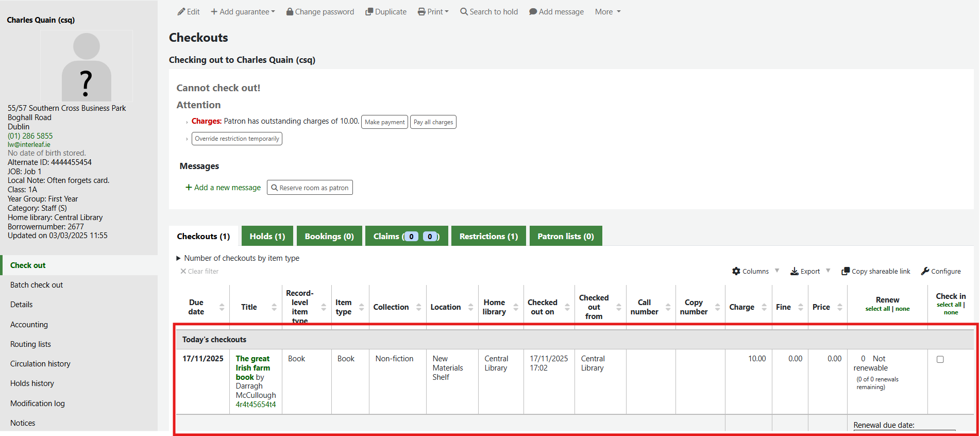Viewport: 980px width, 436px height.
Task: Switch to the Holds (1) tab
Action: tap(267, 236)
